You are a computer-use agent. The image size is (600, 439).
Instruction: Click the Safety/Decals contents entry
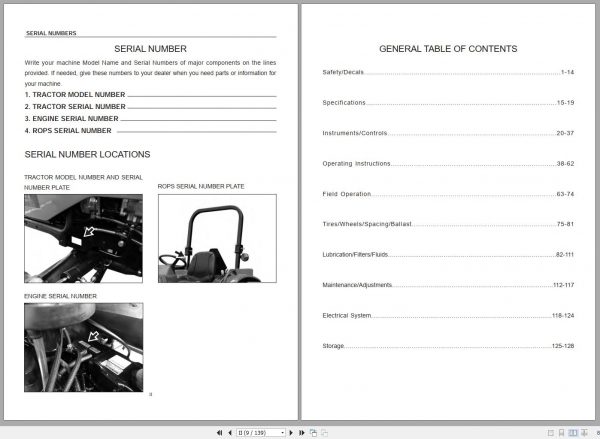(x=448, y=72)
